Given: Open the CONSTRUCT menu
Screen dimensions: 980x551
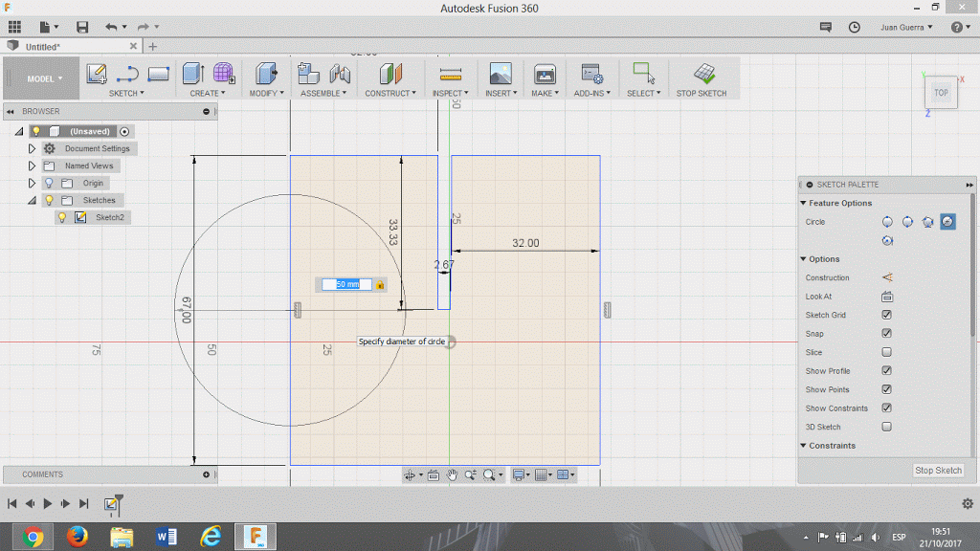Looking at the screenshot, I should point(390,93).
